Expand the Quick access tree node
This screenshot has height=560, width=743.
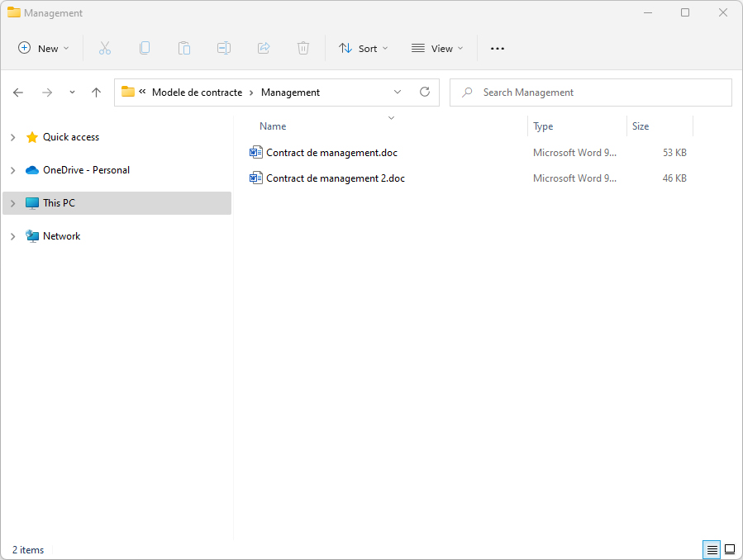tap(12, 137)
